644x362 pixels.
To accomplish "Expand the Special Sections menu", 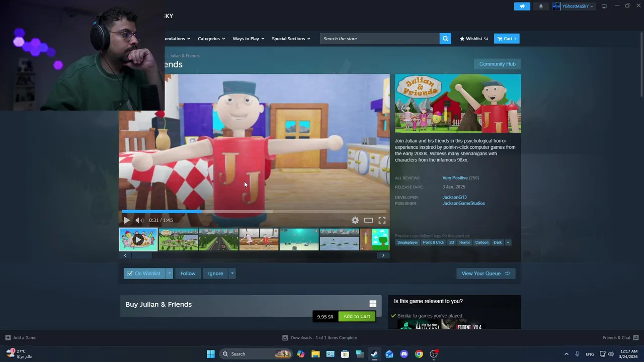I will (x=291, y=39).
